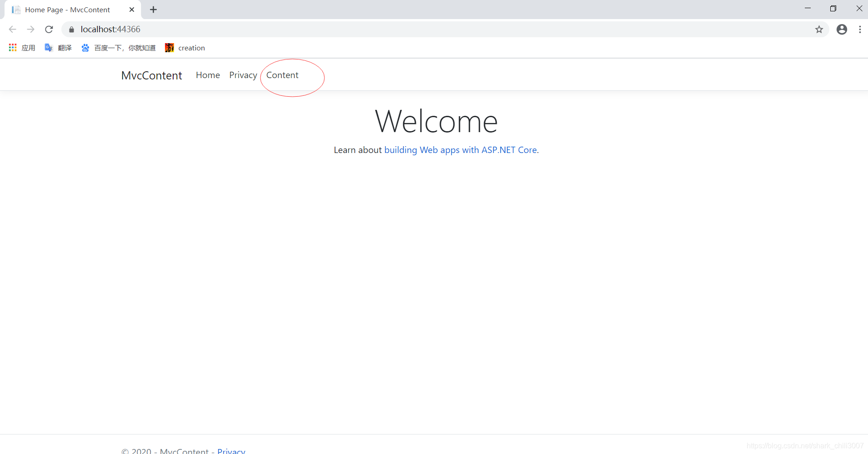Click the address bar showing localhost:44366

coord(445,30)
